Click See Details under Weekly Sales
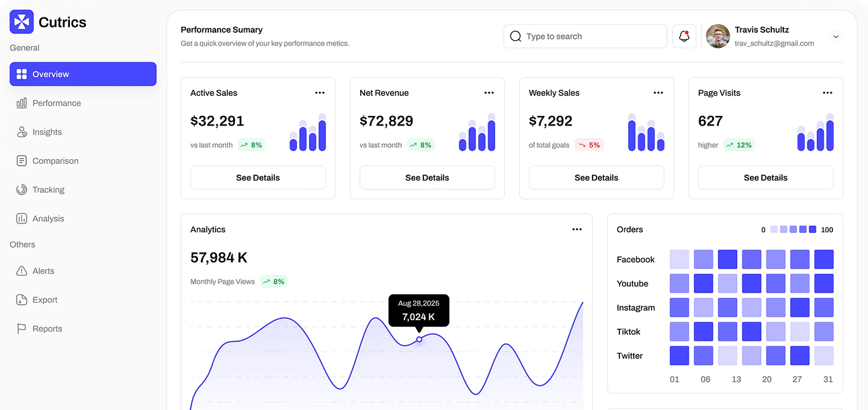Viewport: 868px width, 410px height. coord(596,178)
